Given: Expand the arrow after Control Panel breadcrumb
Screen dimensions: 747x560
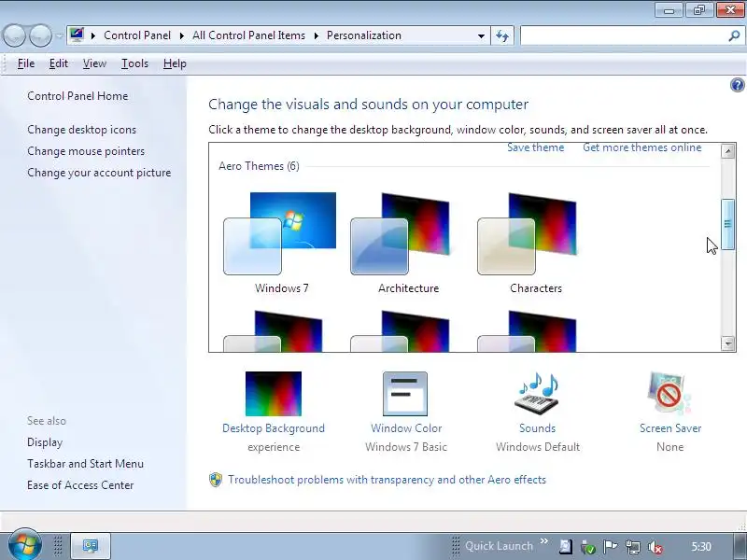Looking at the screenshot, I should click(x=181, y=35).
